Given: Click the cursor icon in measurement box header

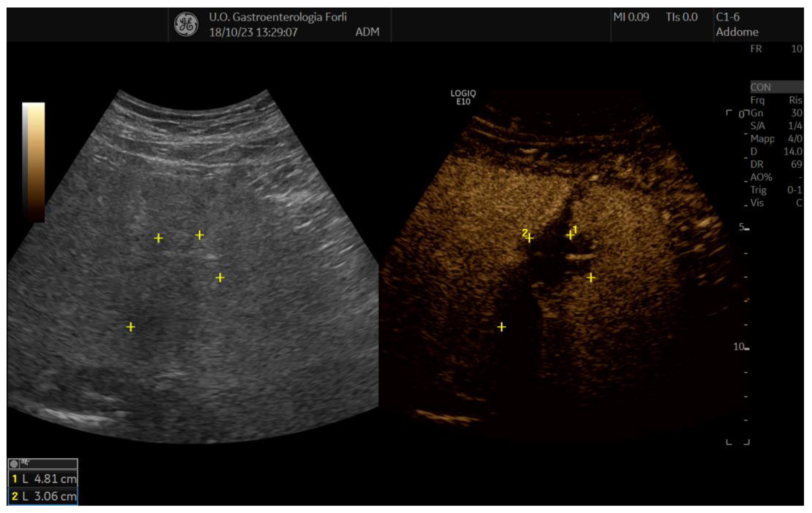Looking at the screenshot, I should pos(25,462).
